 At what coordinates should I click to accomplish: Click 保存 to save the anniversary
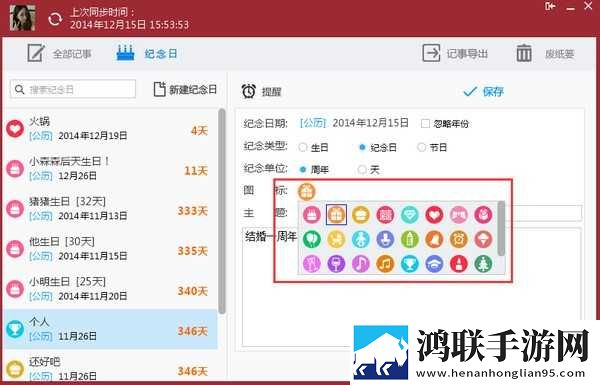(484, 91)
